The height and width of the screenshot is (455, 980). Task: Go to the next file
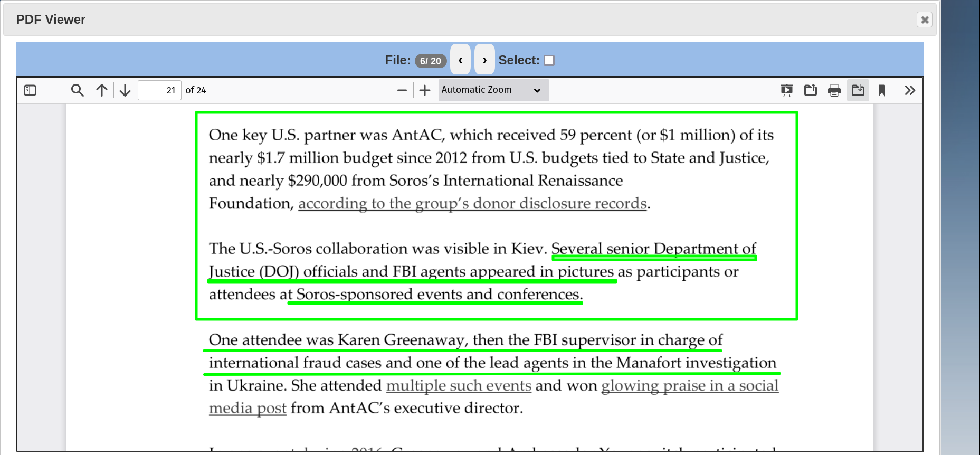point(484,60)
